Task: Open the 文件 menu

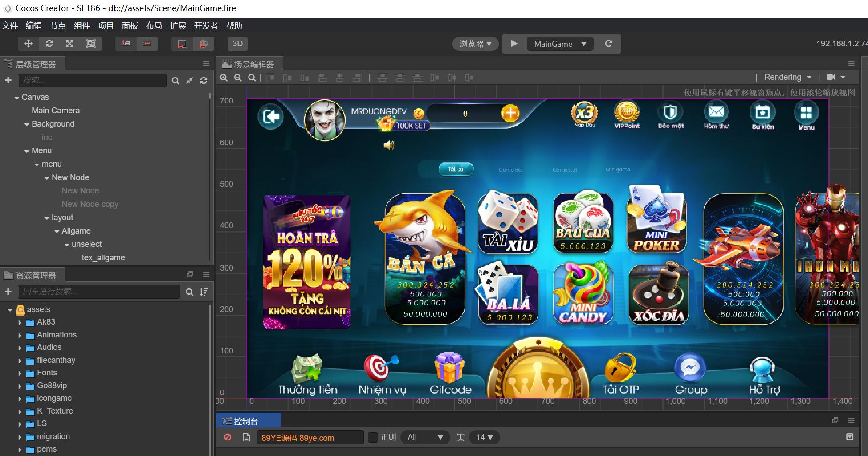Action: 10,26
